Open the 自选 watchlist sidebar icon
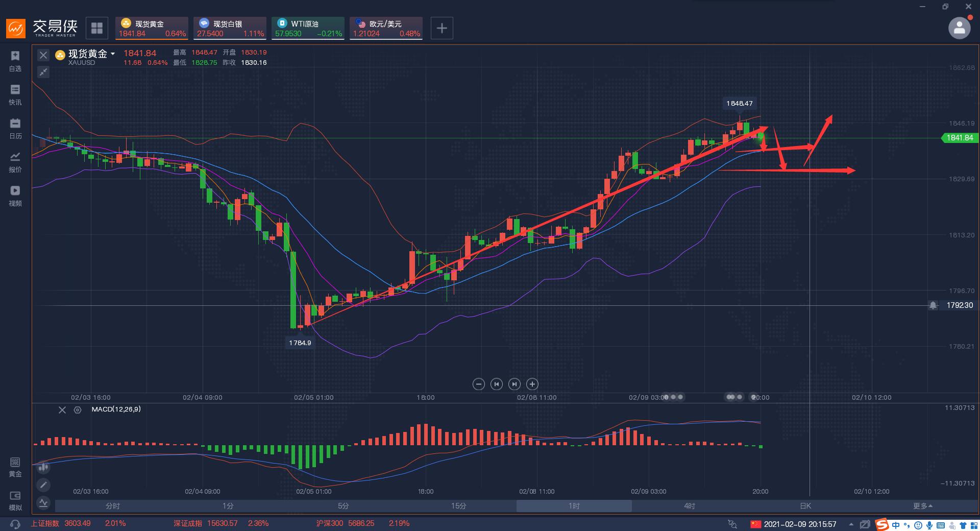 click(x=15, y=61)
